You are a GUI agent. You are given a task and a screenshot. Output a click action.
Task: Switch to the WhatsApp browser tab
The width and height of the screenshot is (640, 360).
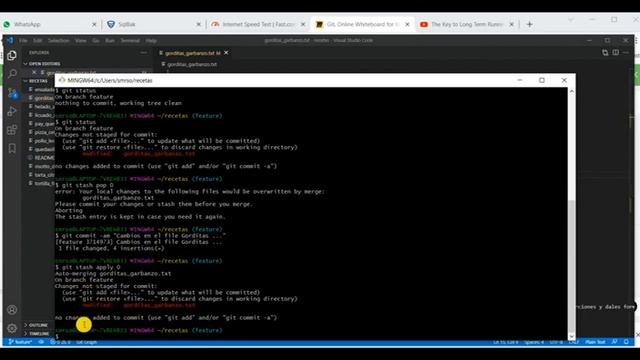[51, 24]
